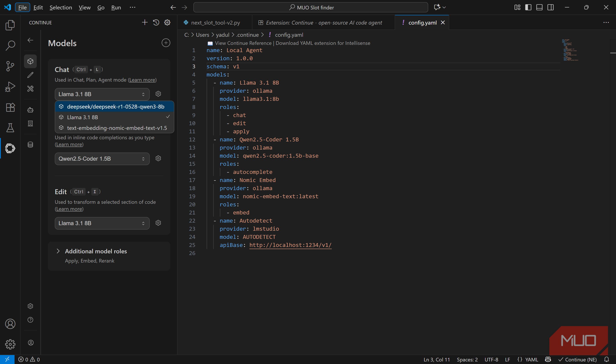Toggle the bottom panel layout button
Screen dimensions: 616x364
539,7
